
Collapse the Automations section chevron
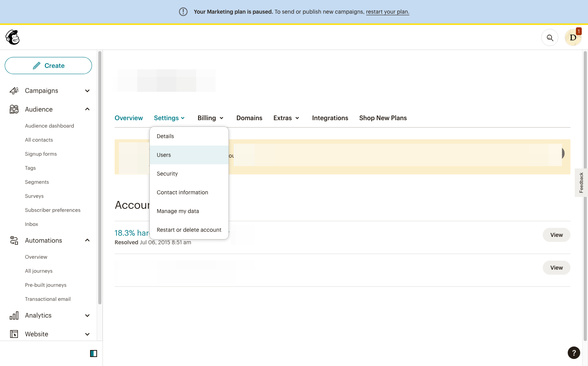coord(87,240)
